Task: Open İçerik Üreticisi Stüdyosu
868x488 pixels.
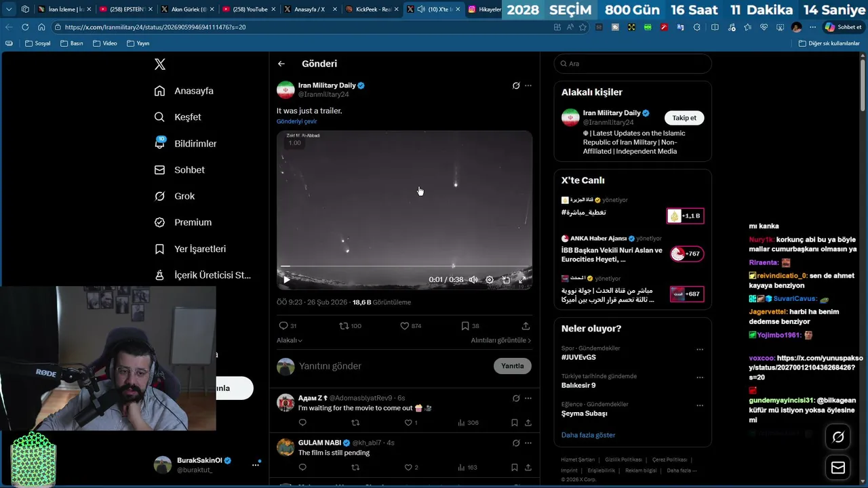Action: tap(203, 275)
